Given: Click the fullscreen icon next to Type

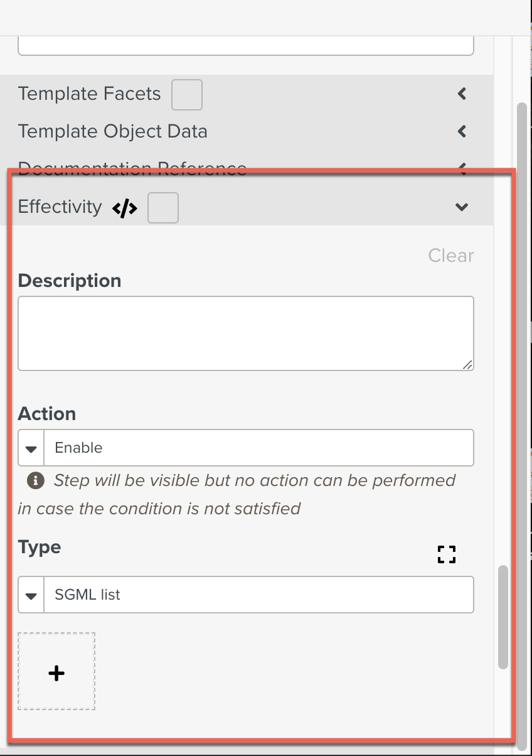Looking at the screenshot, I should coord(446,554).
